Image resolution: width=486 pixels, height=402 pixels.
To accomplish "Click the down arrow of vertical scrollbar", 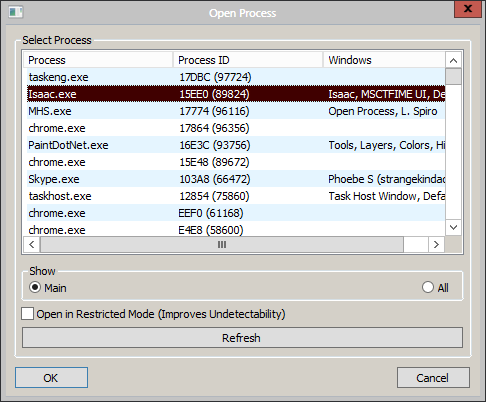I will [x=453, y=227].
